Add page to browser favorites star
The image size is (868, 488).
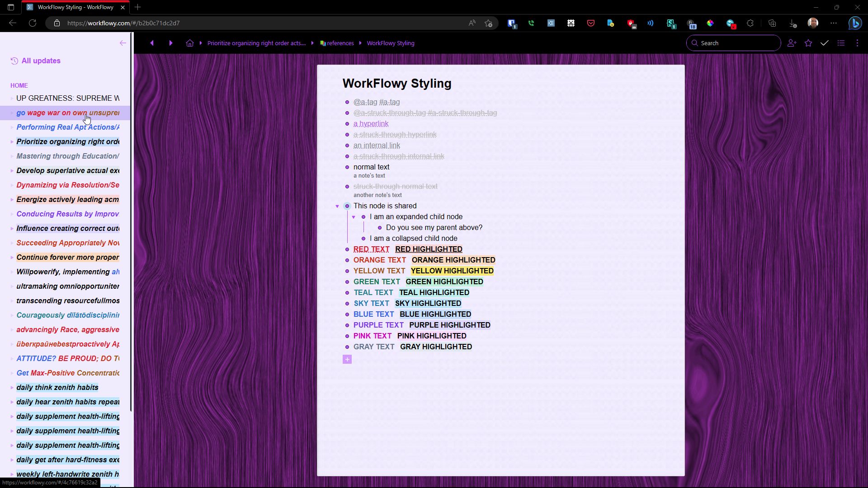point(488,23)
